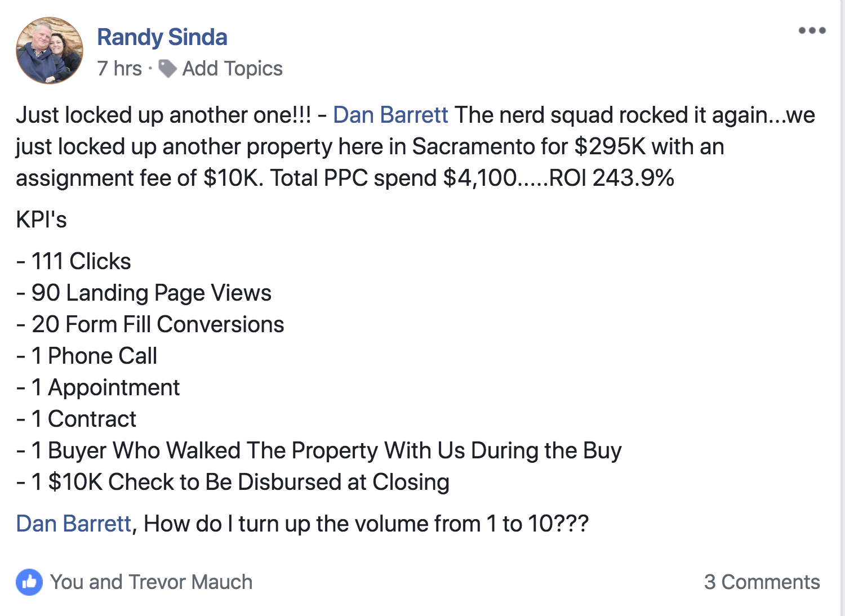Open Randy Sinda's profile picture
This screenshot has height=616, width=845.
50,50
